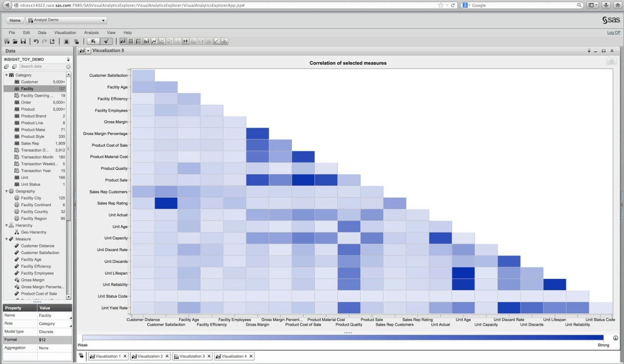Select the decision tree toolbar icon
This screenshot has width=624, height=364.
click(224, 41)
